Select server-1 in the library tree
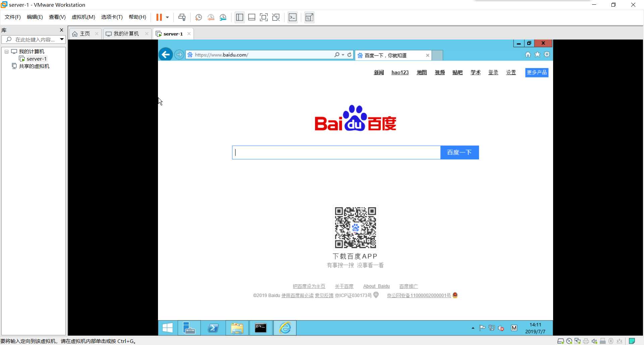This screenshot has height=345, width=644. 37,59
